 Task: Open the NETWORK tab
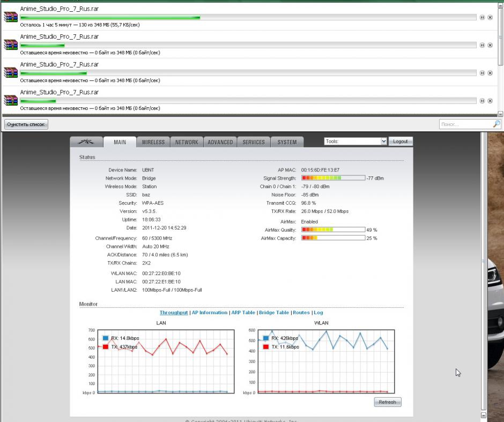click(187, 142)
